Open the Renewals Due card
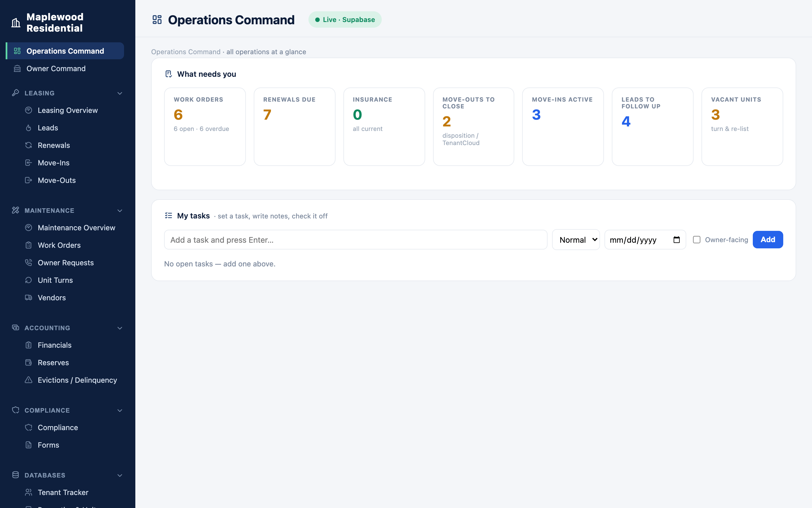 pyautogui.click(x=294, y=126)
